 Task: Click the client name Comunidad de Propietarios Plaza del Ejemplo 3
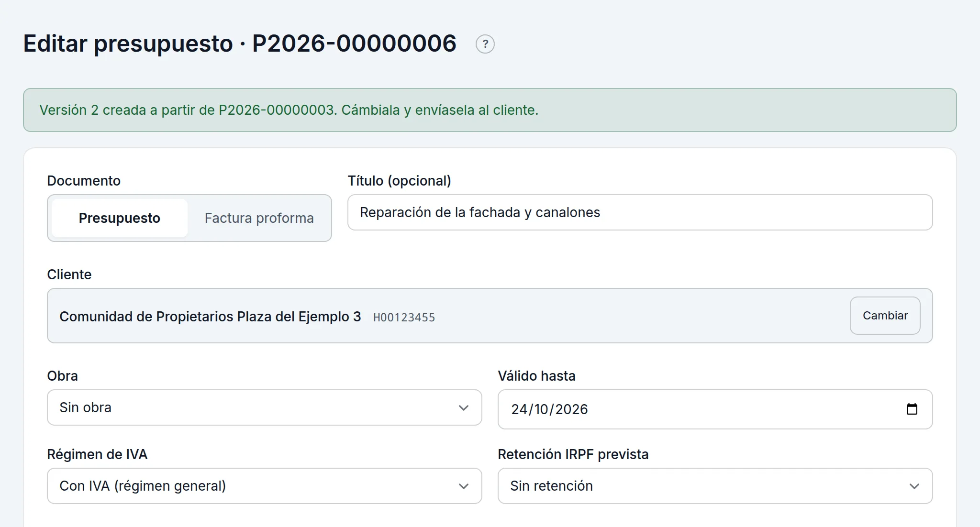coord(210,317)
